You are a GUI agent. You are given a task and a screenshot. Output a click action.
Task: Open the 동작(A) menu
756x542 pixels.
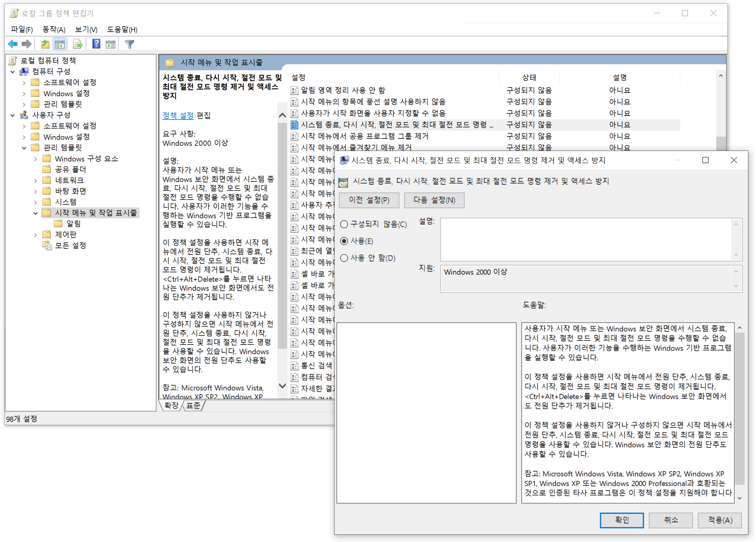(54, 29)
